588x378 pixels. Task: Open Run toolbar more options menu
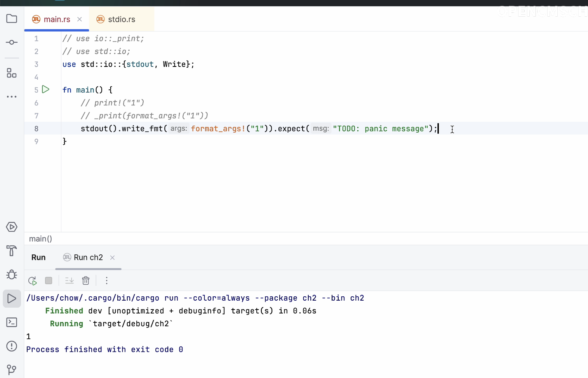pyautogui.click(x=107, y=281)
